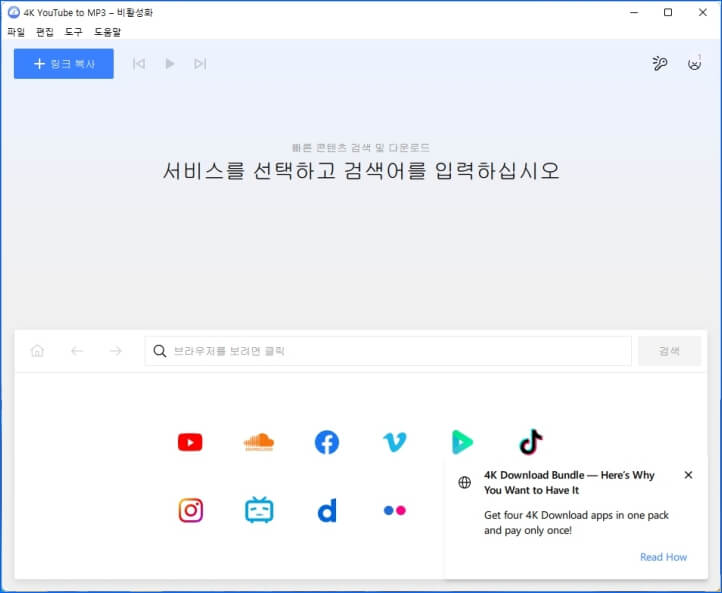
Task: Click the blue Paste Link button
Action: click(x=64, y=64)
